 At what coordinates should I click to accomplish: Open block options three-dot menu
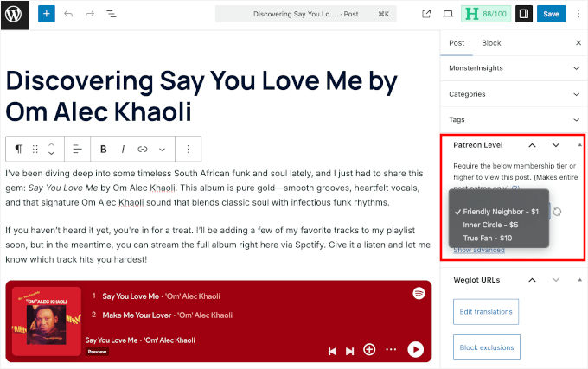coord(189,150)
